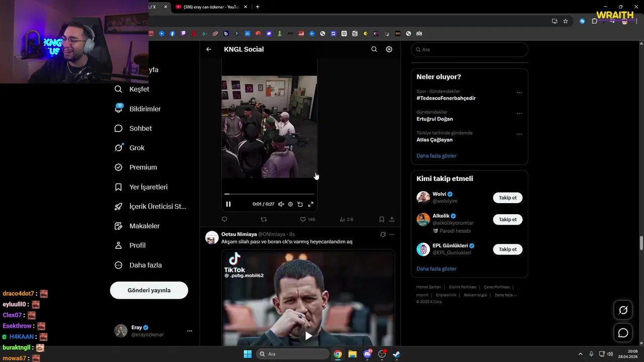Open settings gear in KNGL Social header
Screen dimensions: 644x362
389,49
